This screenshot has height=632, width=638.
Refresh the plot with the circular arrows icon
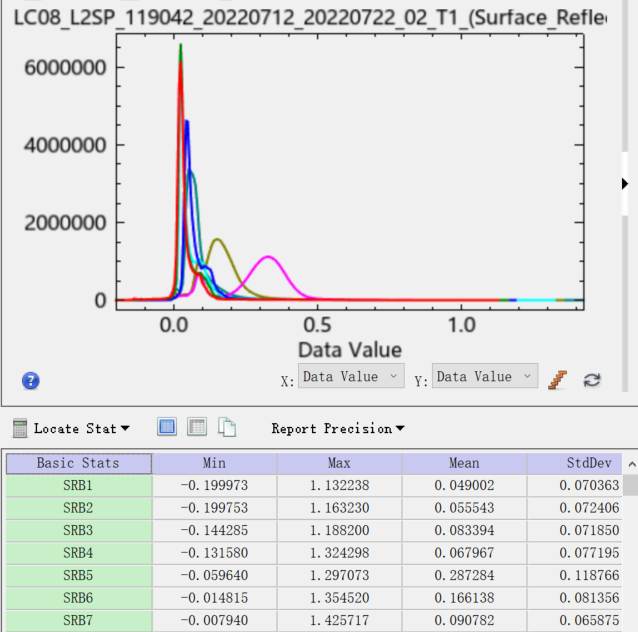(592, 380)
